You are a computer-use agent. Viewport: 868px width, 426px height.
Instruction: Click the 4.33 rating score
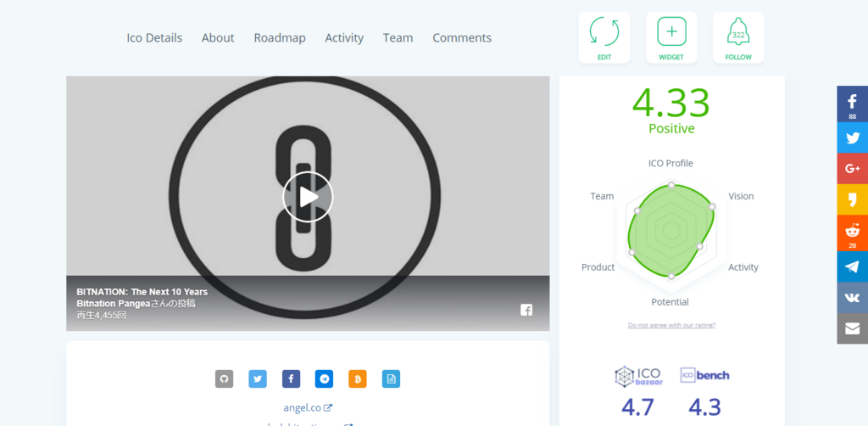(x=671, y=103)
